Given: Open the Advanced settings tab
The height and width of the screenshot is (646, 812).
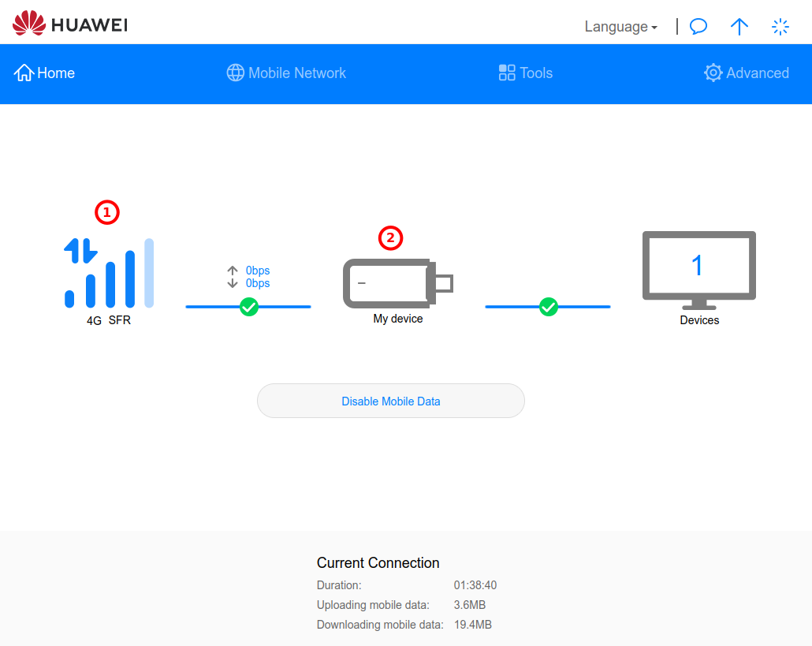Looking at the screenshot, I should coord(746,73).
